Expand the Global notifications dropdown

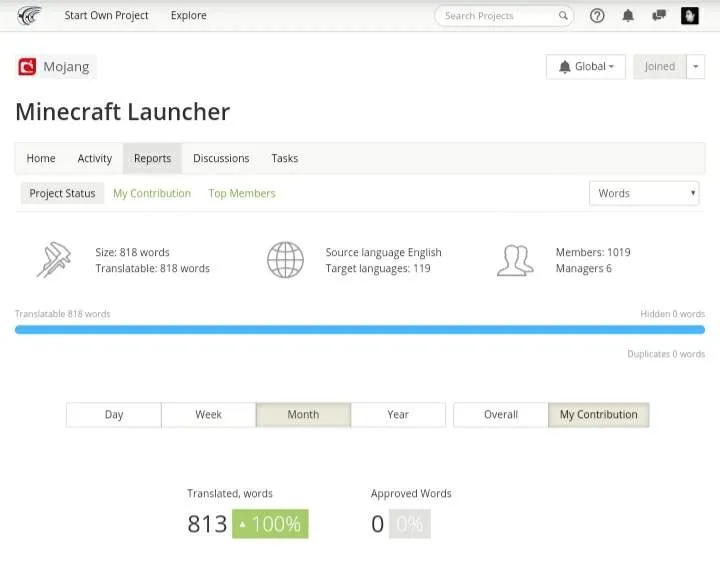[x=586, y=67]
